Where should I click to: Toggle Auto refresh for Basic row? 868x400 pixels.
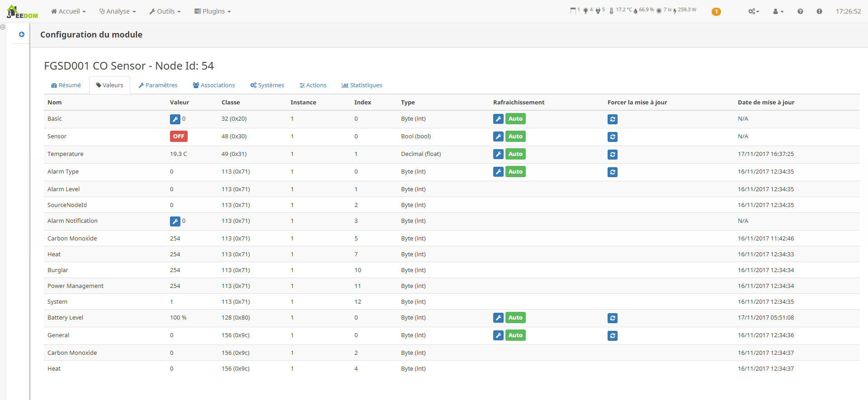point(515,119)
